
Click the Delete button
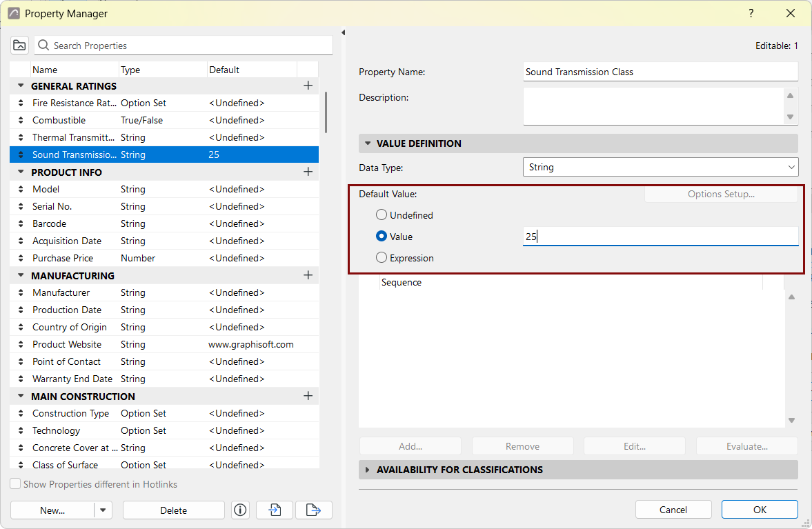tap(173, 510)
